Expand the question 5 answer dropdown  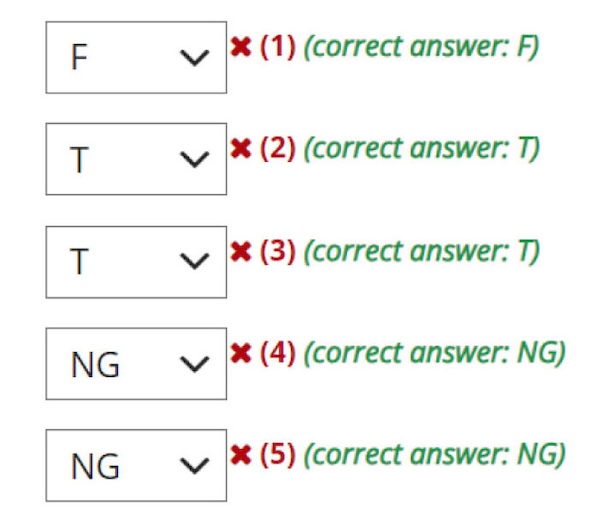136,466
